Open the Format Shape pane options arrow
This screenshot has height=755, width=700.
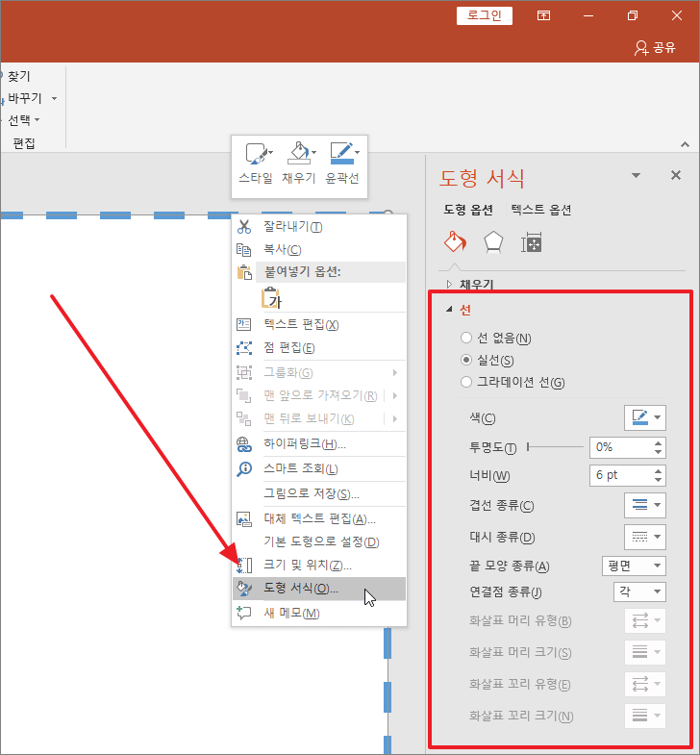pos(636,175)
